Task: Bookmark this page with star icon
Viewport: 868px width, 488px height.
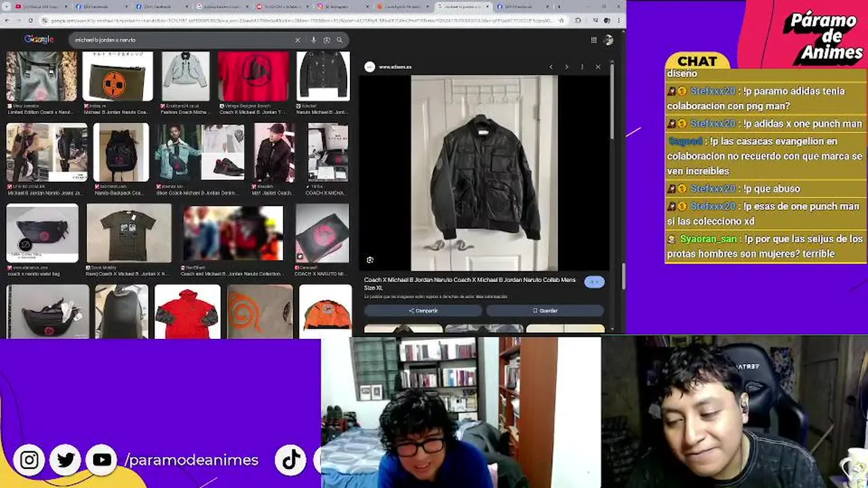Action: (x=561, y=20)
